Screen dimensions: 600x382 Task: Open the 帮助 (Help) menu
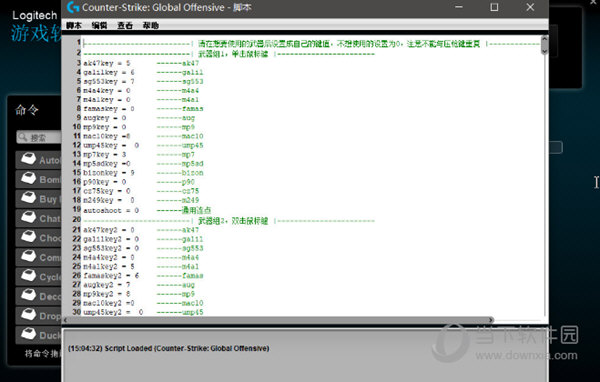(x=150, y=26)
